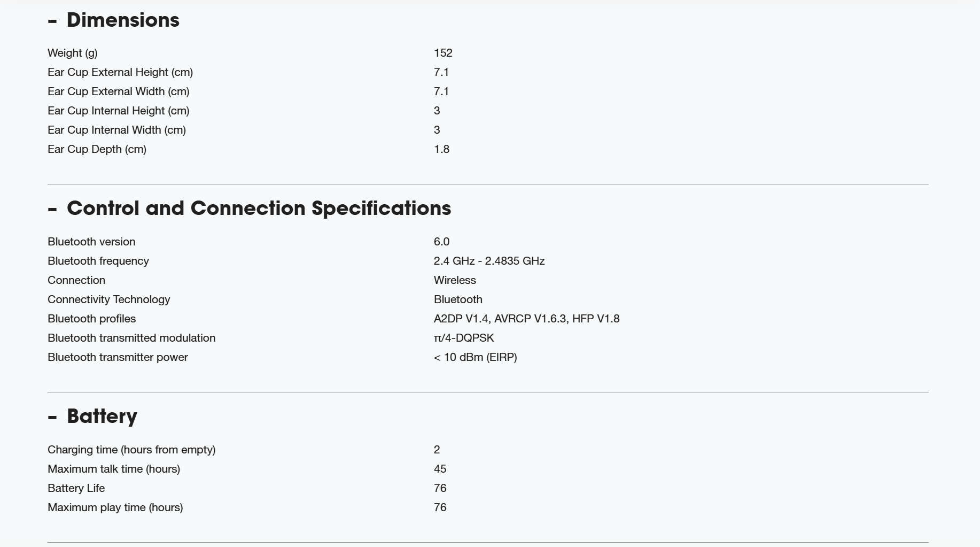Viewport: 980px width, 547px height.
Task: Click the Bluetooth version label
Action: point(91,242)
